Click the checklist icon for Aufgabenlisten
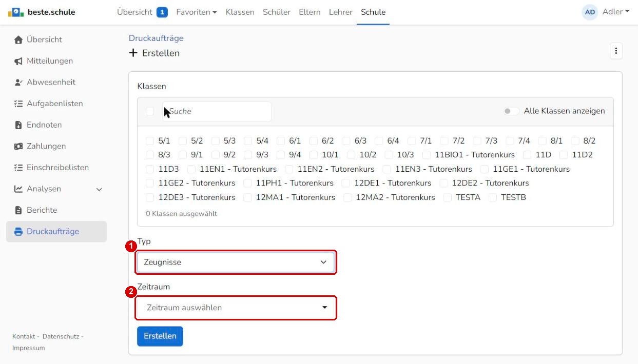 tap(18, 104)
